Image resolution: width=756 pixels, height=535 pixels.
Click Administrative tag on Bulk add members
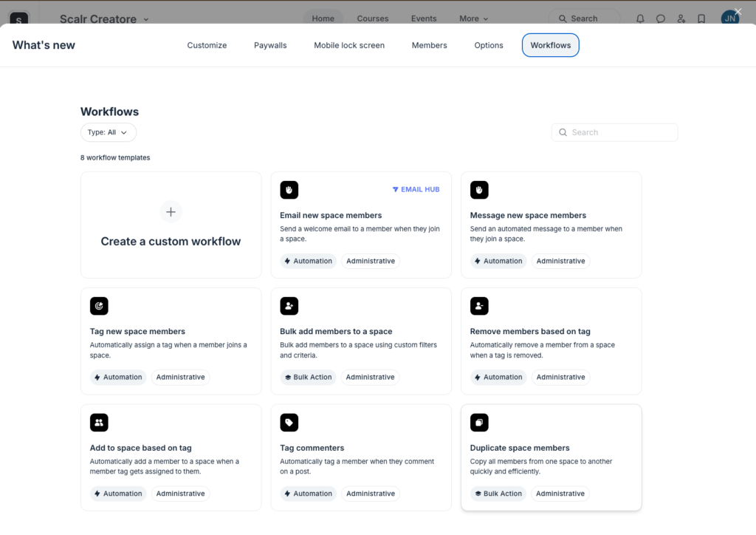[x=370, y=378]
